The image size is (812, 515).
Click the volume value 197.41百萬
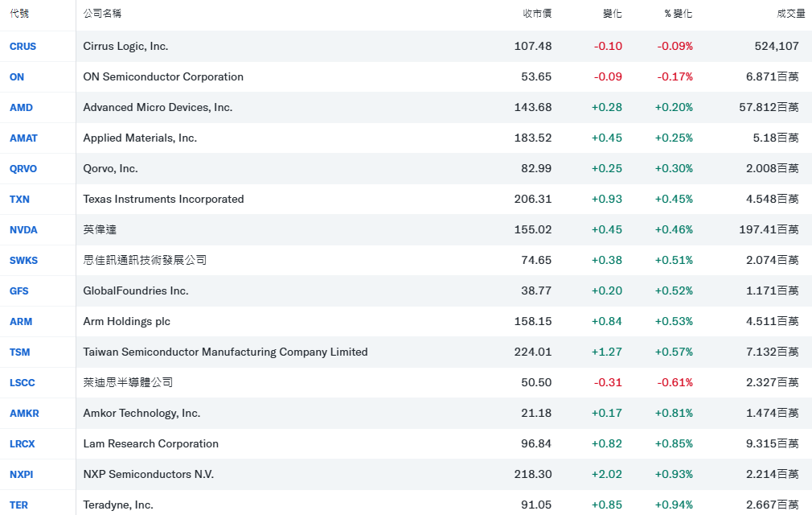click(769, 229)
